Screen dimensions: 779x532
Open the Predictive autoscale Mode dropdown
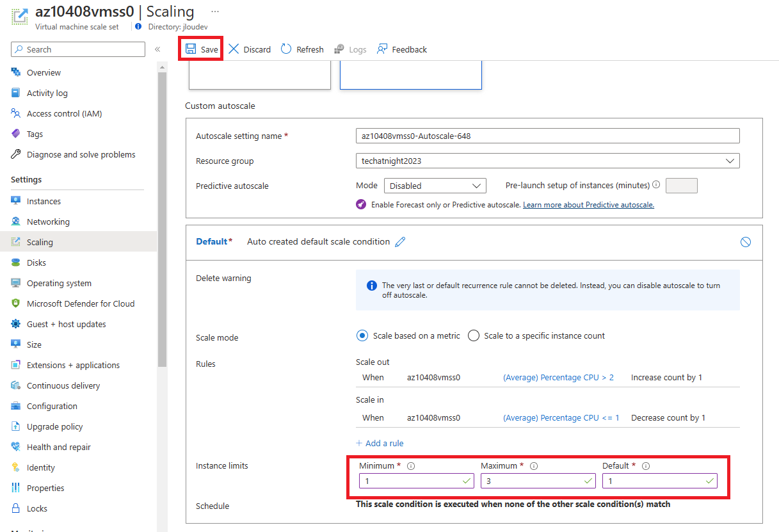(x=435, y=186)
